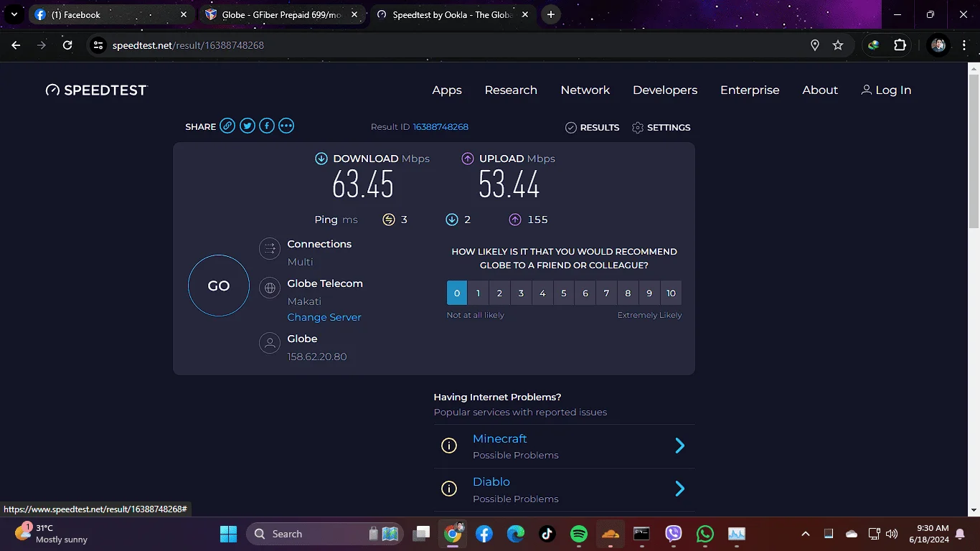Choose rating 6 on the scale

(x=585, y=293)
